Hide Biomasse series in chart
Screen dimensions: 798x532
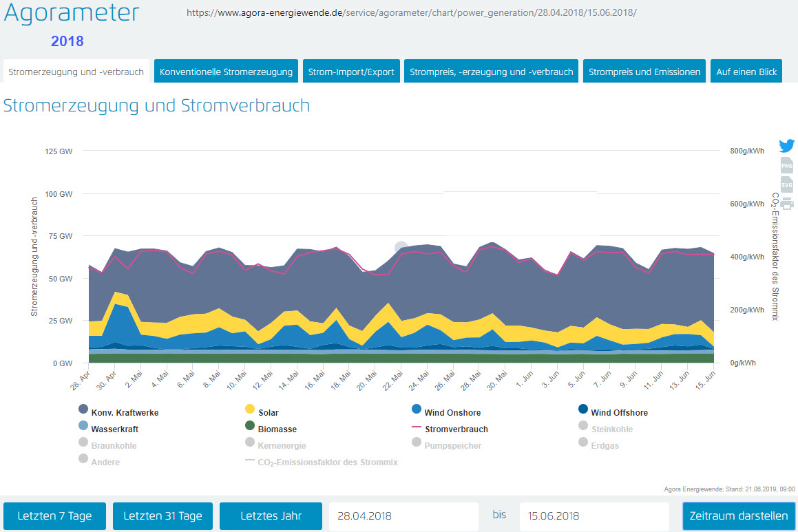tap(277, 429)
